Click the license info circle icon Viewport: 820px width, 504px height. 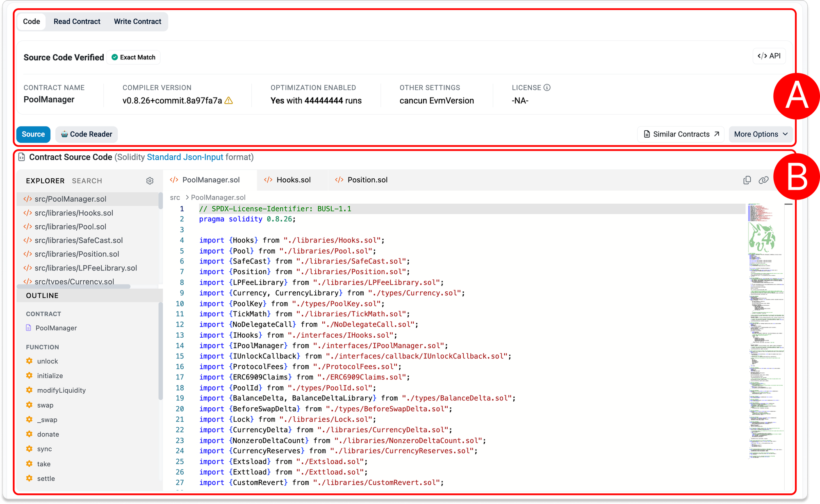(547, 88)
